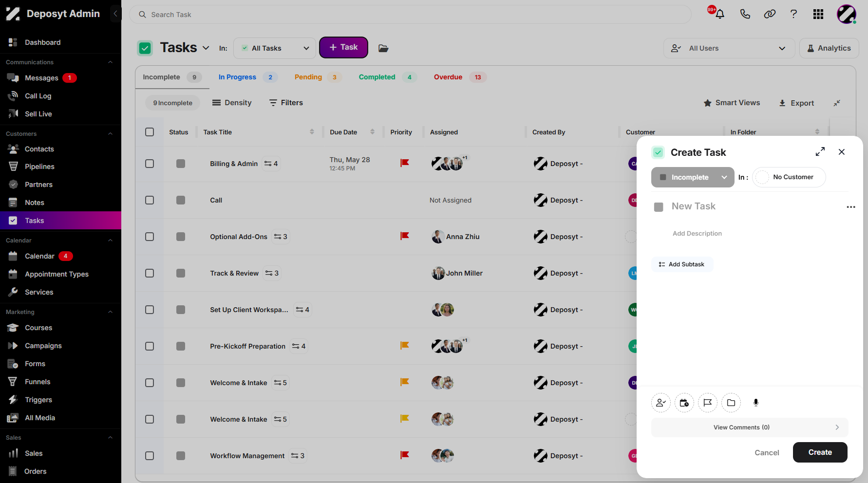Click the assign user icon in Create Task
Screen dimensions: 868x483
[x=661, y=403]
